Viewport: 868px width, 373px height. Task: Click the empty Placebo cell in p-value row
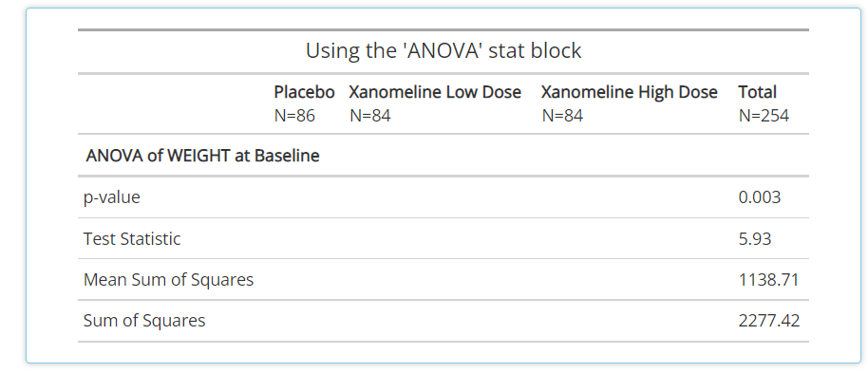[x=305, y=197]
